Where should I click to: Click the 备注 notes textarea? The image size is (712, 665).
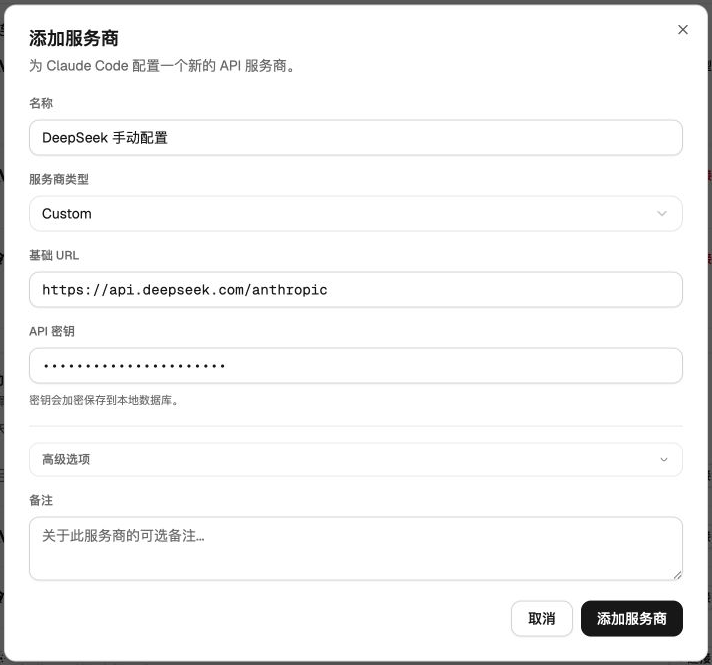click(x=356, y=548)
